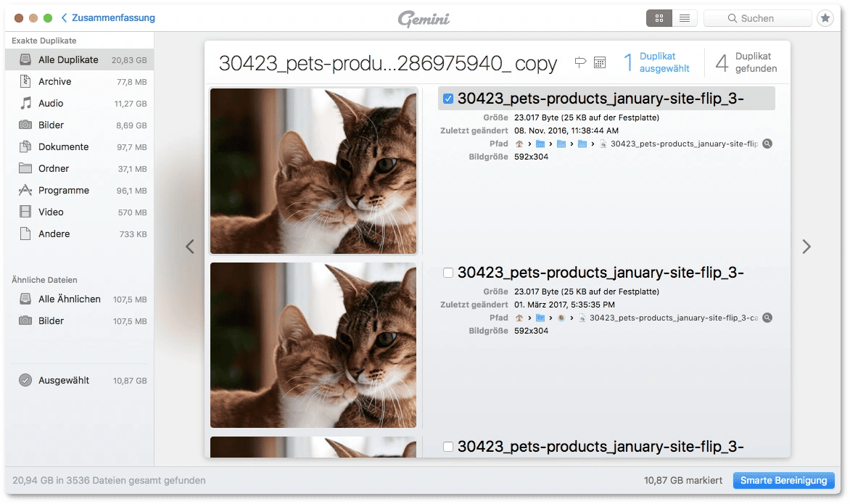Click the Alle Ähnlichen stack icon
The image size is (850, 504).
pyautogui.click(x=25, y=299)
